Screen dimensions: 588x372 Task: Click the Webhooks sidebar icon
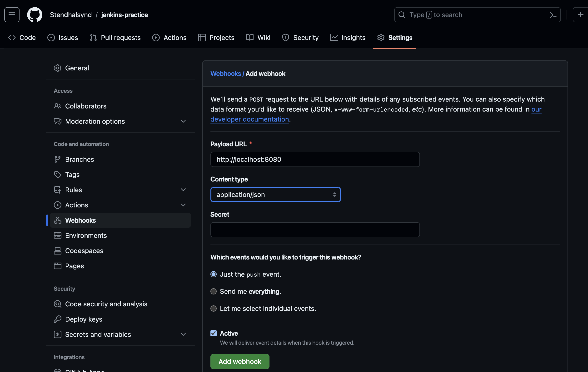coord(57,220)
